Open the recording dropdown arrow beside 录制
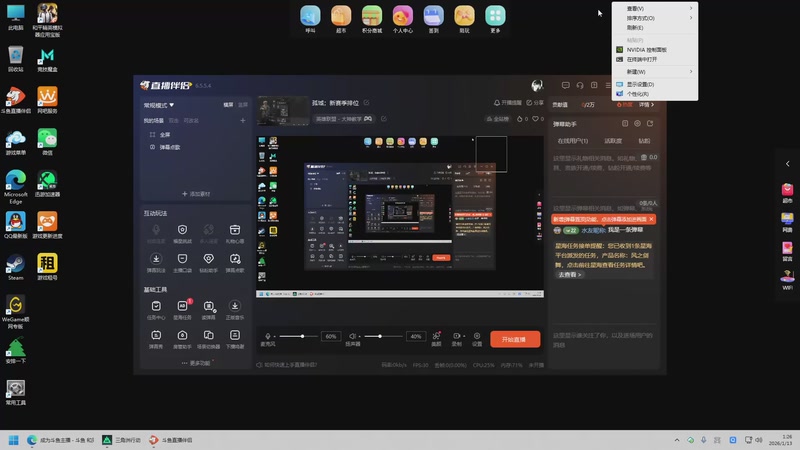 pos(463,336)
